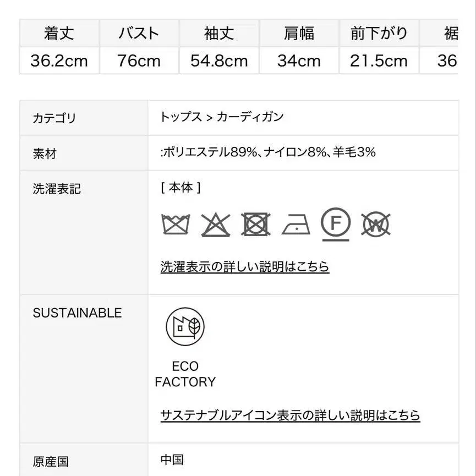Click the do-not-tumble-dry symbol

(x=255, y=225)
